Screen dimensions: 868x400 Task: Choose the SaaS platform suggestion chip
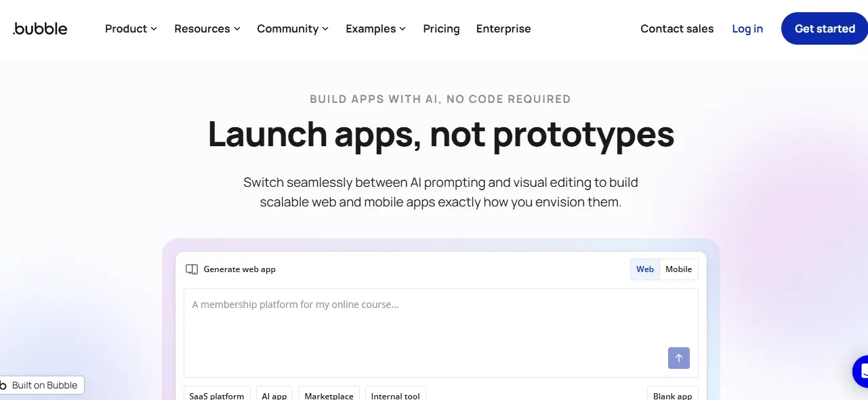click(217, 395)
